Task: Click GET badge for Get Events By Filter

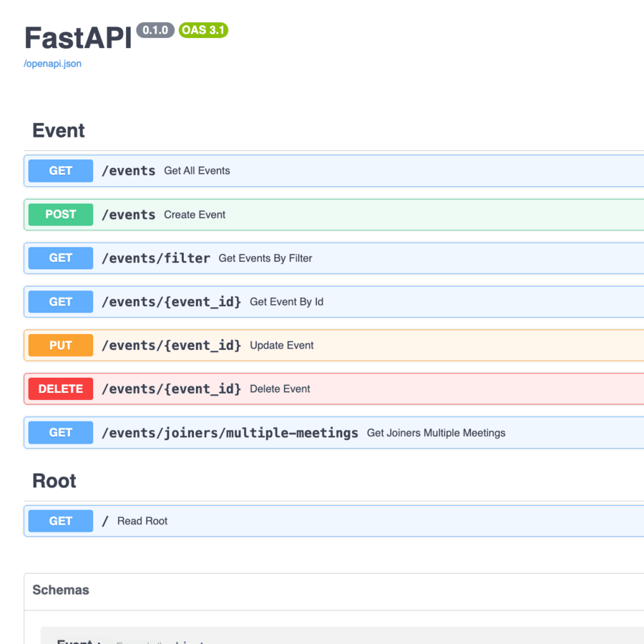Action: point(61,258)
